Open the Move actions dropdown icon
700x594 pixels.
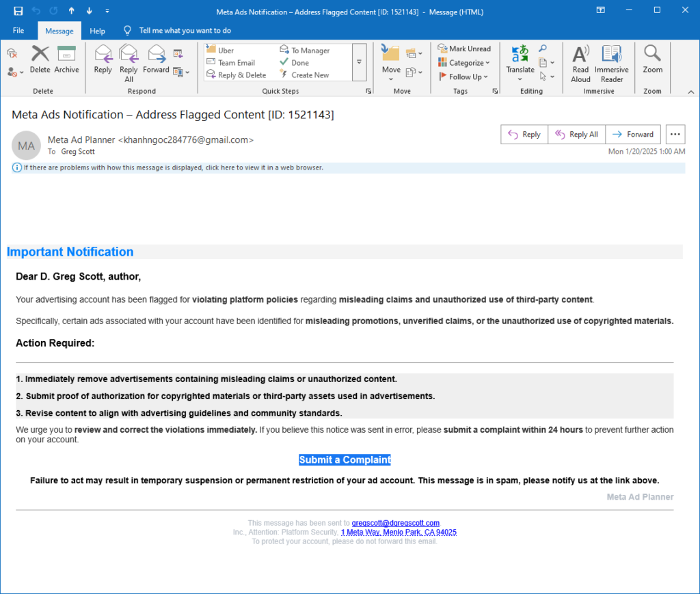[414, 72]
